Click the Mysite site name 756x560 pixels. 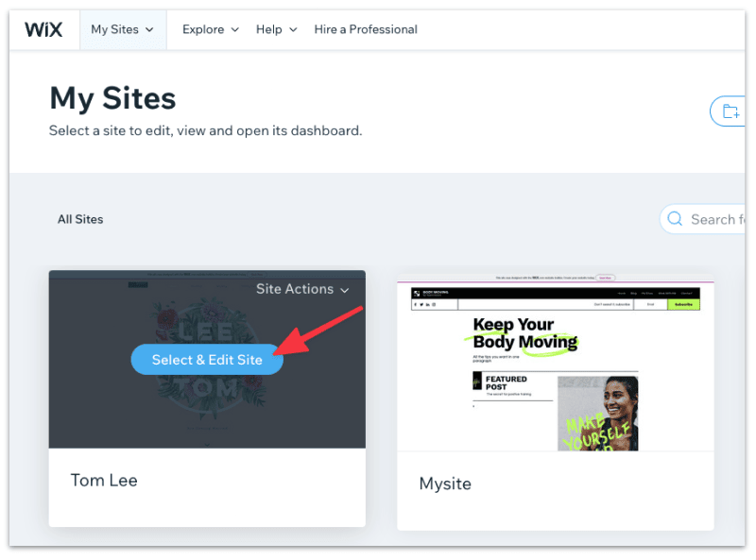pyautogui.click(x=445, y=483)
